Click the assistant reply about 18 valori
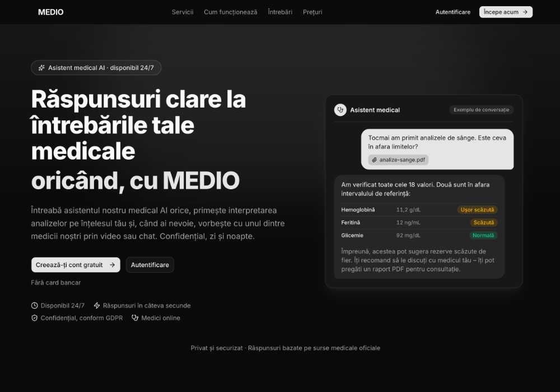Viewport: 560px width, 392px height. (x=419, y=227)
